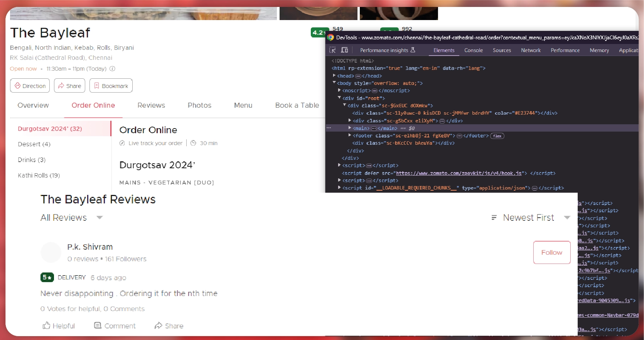Open the All Reviews filter dropdown
644x340 pixels.
[71, 218]
